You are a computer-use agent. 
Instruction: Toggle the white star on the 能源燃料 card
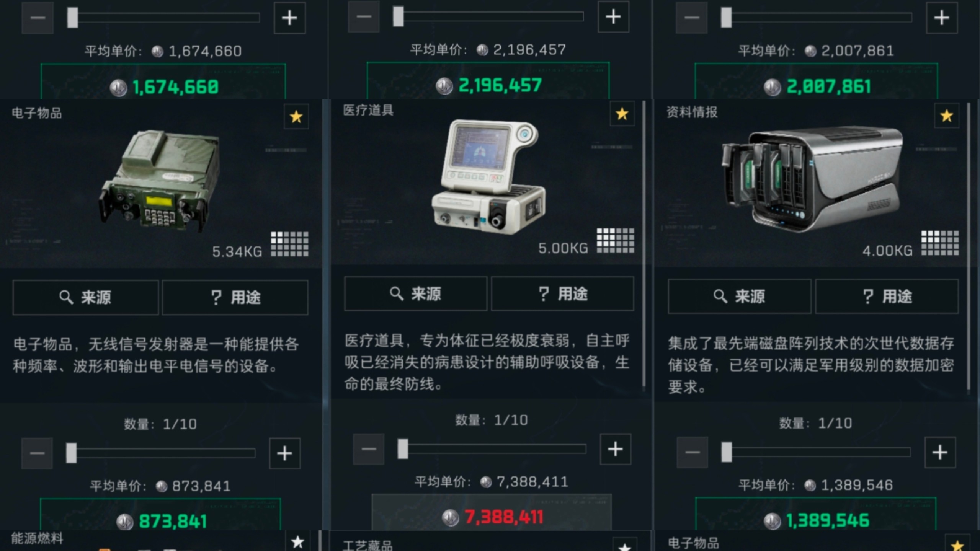point(297,541)
